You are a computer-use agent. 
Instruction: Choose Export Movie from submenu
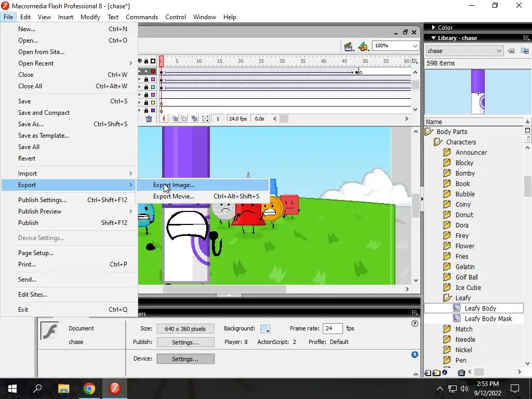(203, 196)
